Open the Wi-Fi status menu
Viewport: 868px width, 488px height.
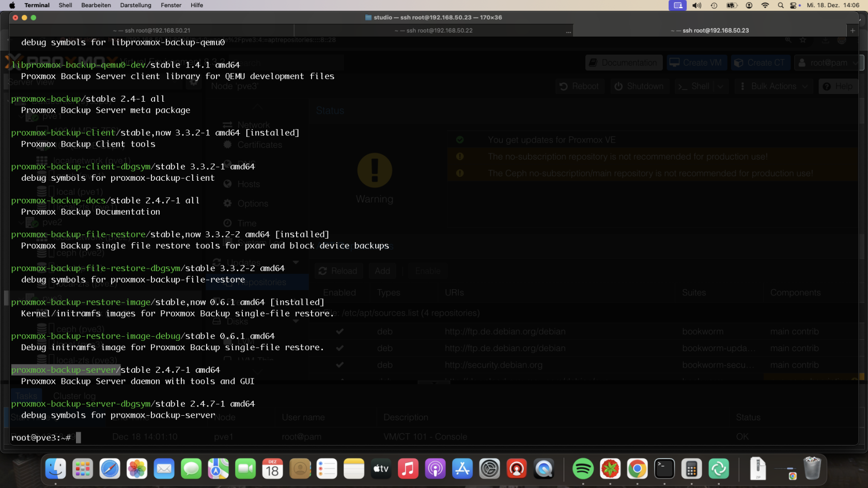(765, 5)
